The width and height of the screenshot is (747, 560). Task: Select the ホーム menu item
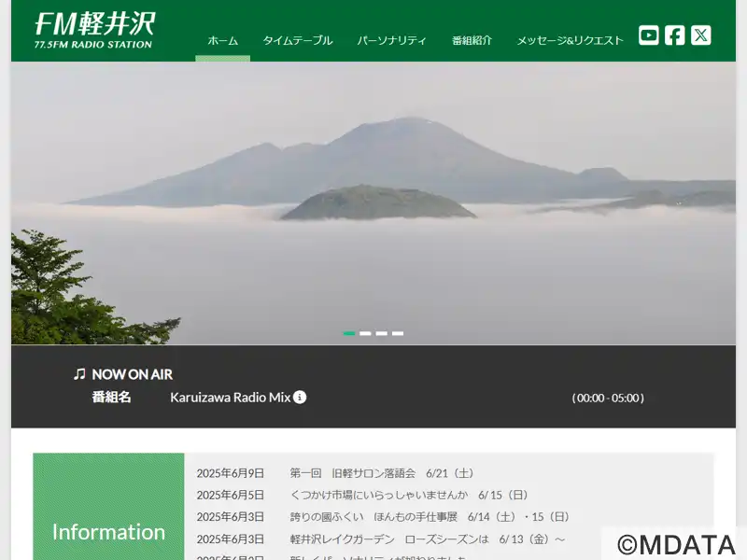[222, 40]
